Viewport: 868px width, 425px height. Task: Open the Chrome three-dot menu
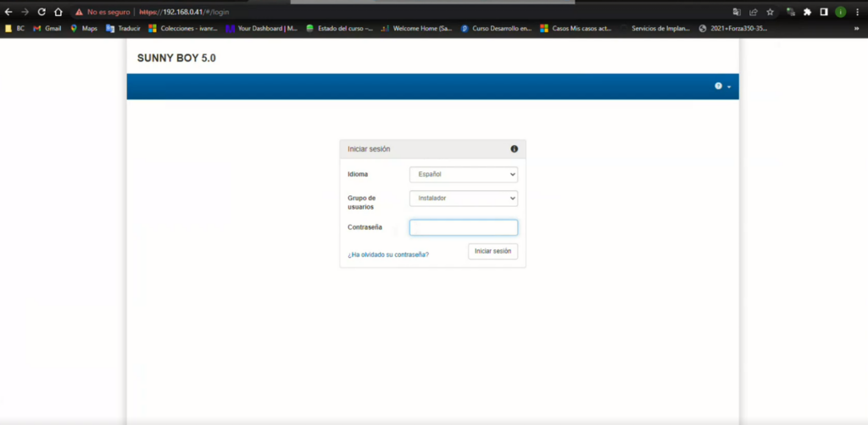tap(856, 12)
